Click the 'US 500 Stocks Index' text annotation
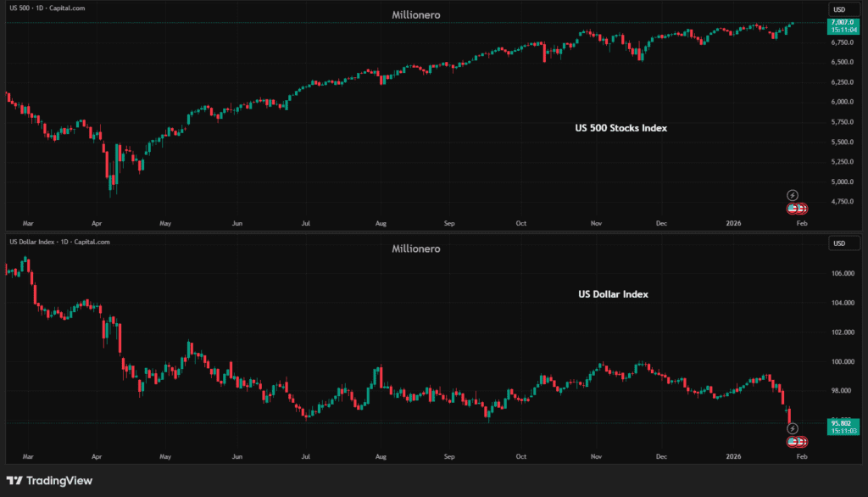868x497 pixels. pos(621,128)
